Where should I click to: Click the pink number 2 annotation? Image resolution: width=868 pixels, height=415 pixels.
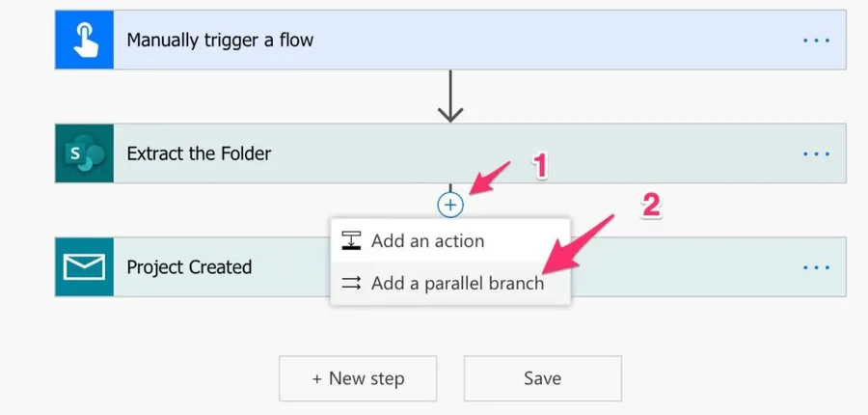(651, 207)
